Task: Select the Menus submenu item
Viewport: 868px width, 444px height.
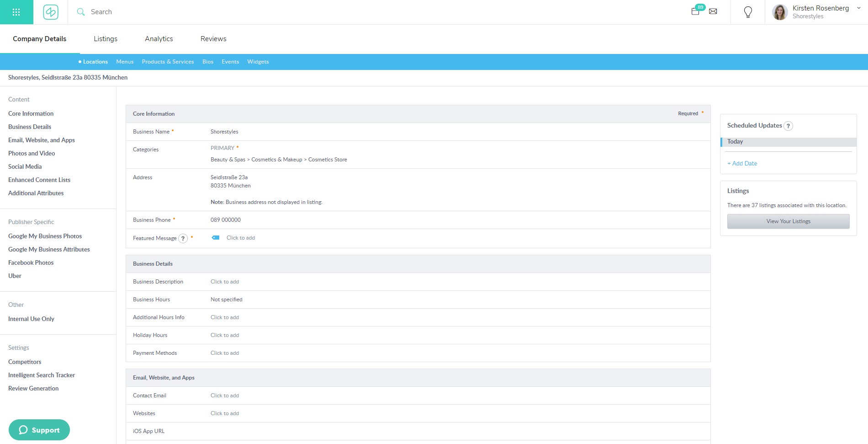Action: pyautogui.click(x=125, y=62)
